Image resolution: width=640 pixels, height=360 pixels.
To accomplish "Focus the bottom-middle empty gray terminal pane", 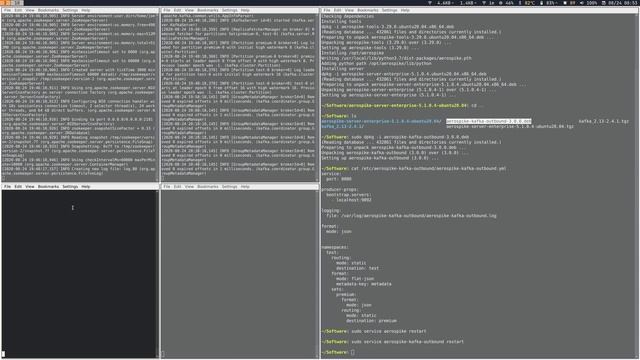I will click(x=240, y=273).
